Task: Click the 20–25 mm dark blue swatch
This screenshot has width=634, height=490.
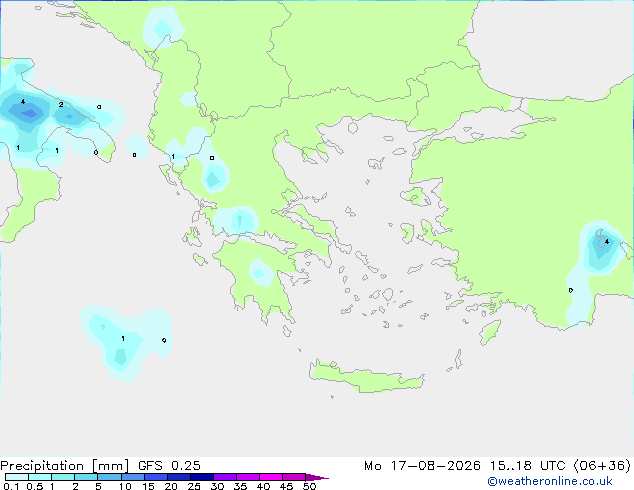Action: tap(179, 477)
